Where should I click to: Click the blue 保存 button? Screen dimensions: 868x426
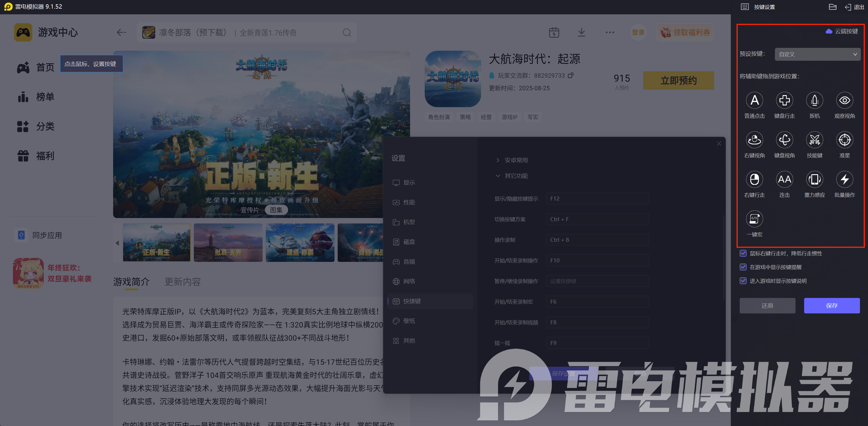click(831, 305)
